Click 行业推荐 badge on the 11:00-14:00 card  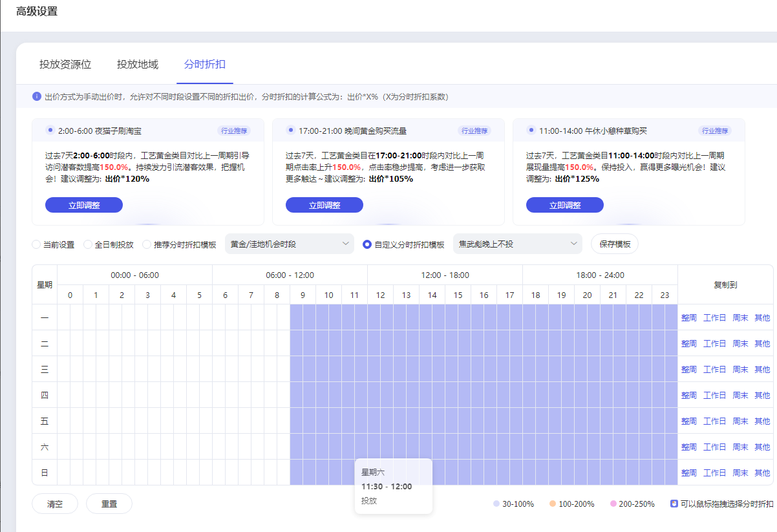pyautogui.click(x=715, y=131)
